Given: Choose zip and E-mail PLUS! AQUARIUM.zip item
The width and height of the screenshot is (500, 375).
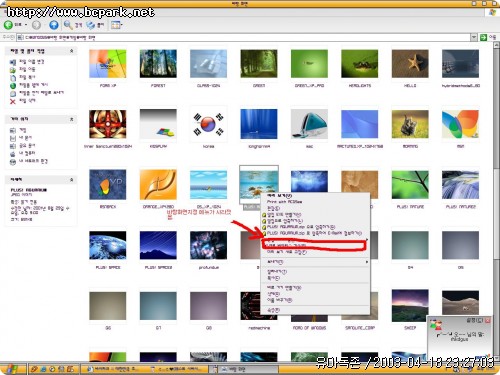Looking at the screenshot, I should (x=315, y=234).
